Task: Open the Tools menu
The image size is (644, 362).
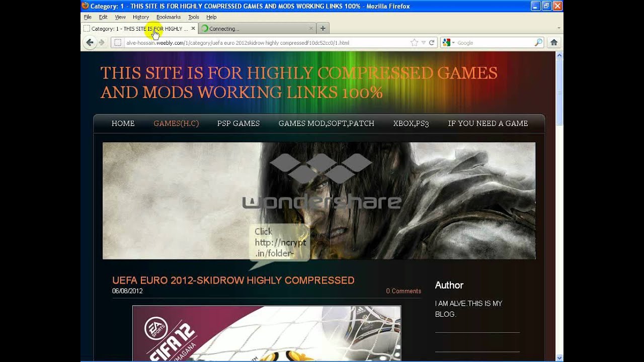Action: (194, 17)
